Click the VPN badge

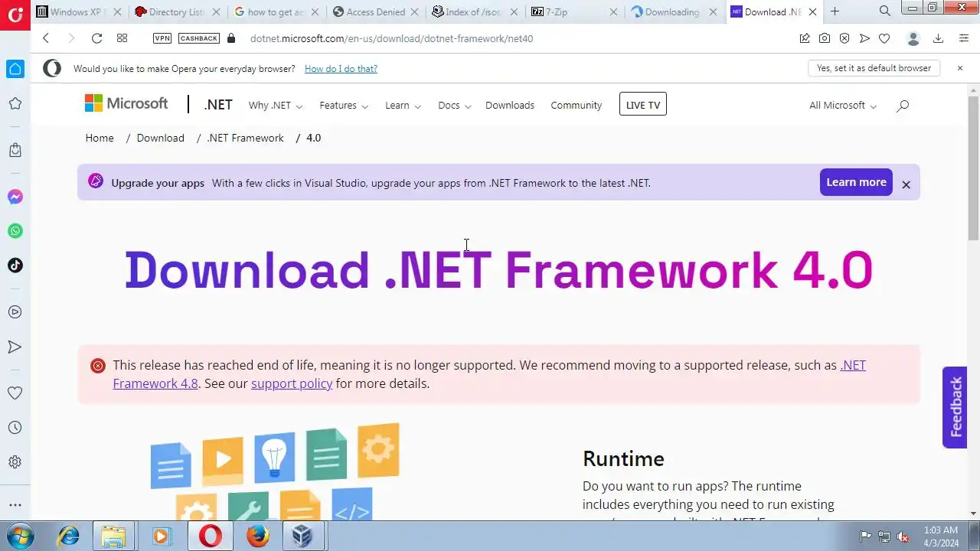tap(162, 38)
